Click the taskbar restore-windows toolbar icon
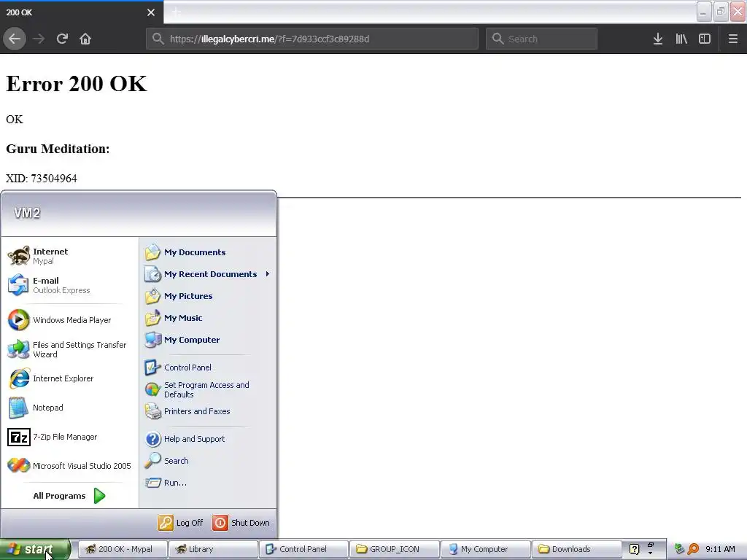 pos(650,545)
